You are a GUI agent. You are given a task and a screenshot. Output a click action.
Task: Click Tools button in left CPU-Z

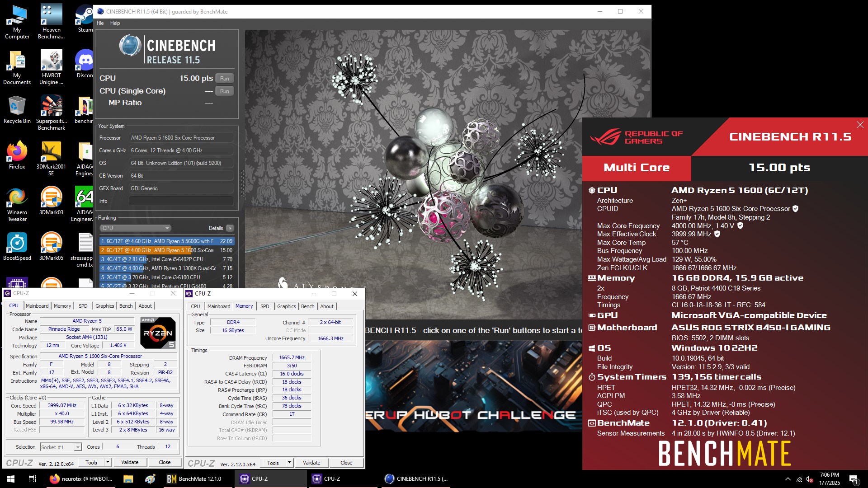click(x=91, y=462)
